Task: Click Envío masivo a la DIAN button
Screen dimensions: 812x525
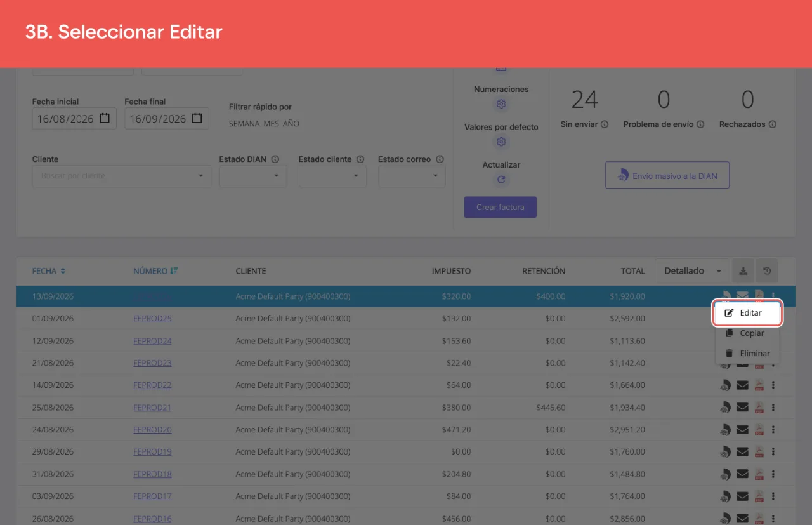Action: pos(667,175)
